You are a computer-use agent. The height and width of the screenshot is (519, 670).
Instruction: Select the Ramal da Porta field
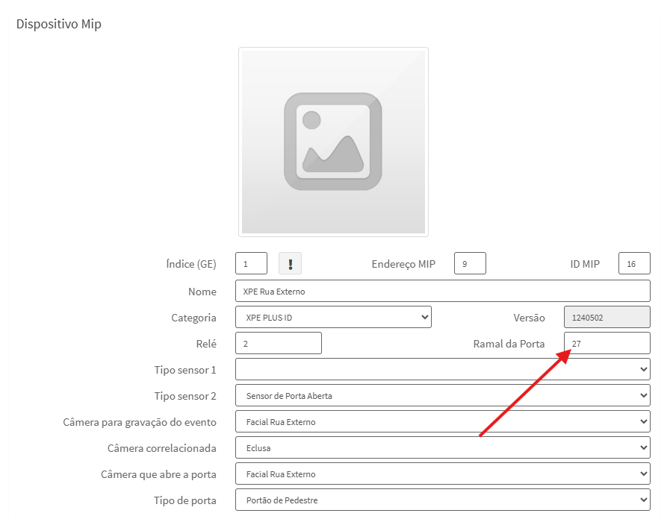pyautogui.click(x=606, y=343)
